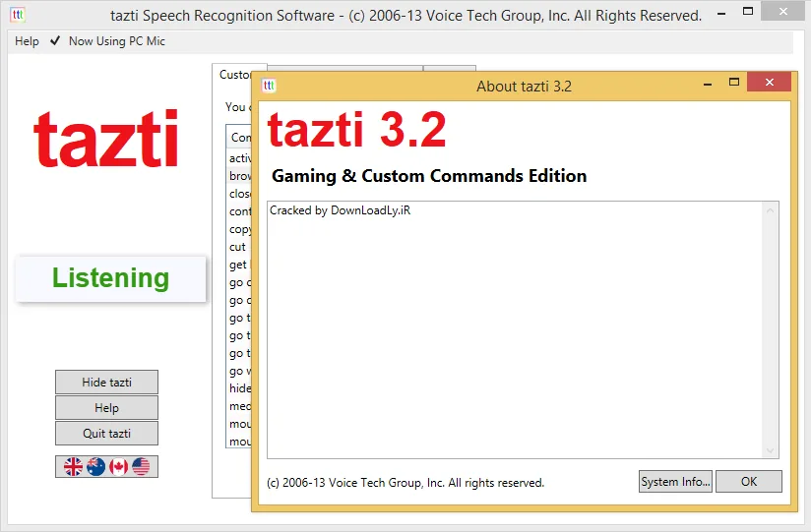This screenshot has width=811, height=532.
Task: Confirm the About dialog with OK
Action: click(748, 481)
